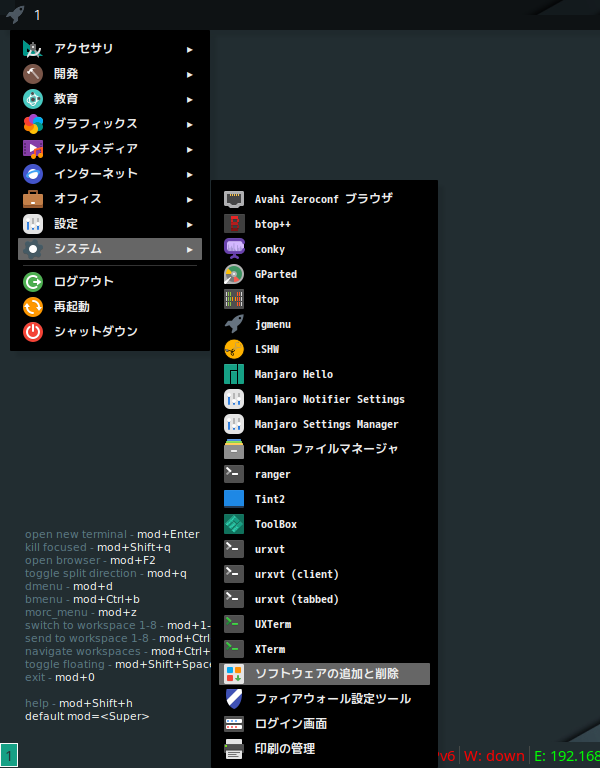The width and height of the screenshot is (600, 768).
Task: Click the システム submenu arrow
Action: point(190,249)
